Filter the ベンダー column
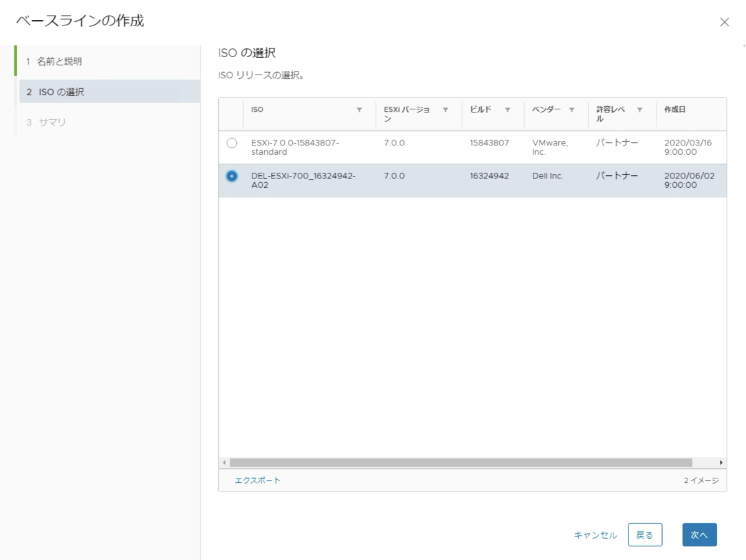 click(x=571, y=110)
